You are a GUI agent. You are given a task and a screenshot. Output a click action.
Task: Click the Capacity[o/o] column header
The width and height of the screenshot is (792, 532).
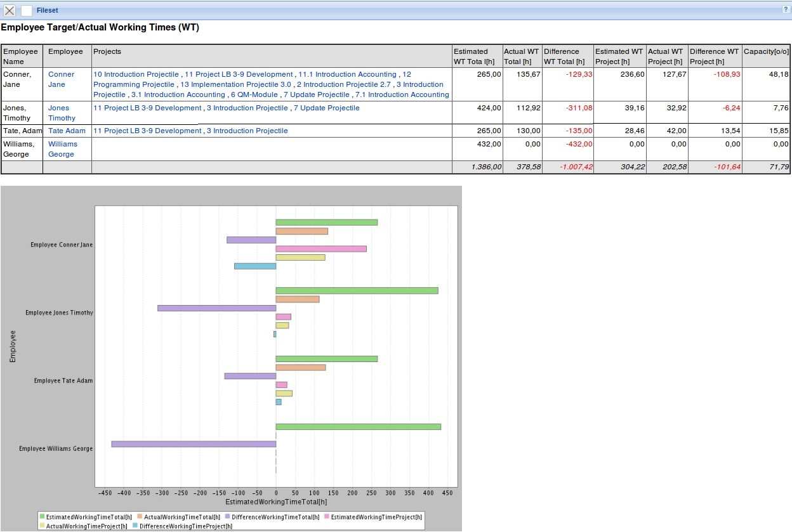coord(766,51)
